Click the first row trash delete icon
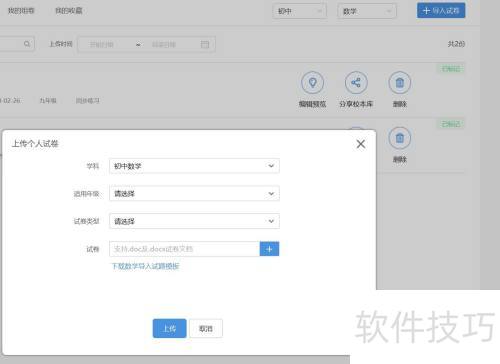500x364 pixels. point(400,82)
